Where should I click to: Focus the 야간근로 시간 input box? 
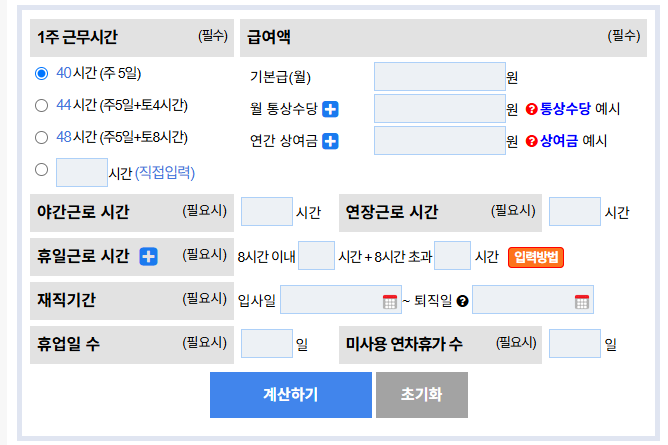click(267, 211)
